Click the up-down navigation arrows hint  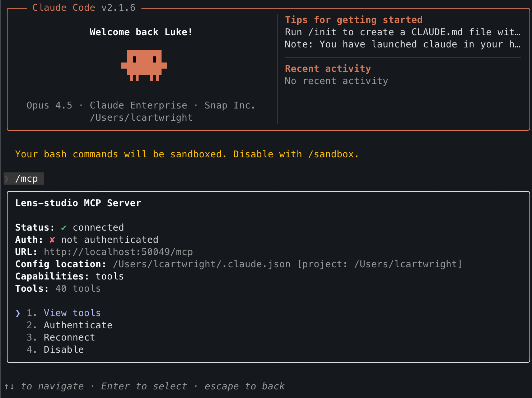pyautogui.click(x=9, y=387)
